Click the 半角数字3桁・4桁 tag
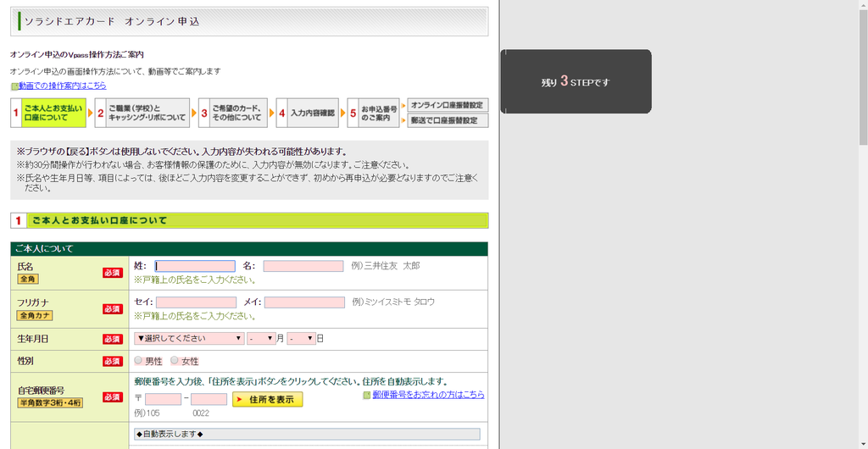This screenshot has width=868, height=449. [50, 403]
